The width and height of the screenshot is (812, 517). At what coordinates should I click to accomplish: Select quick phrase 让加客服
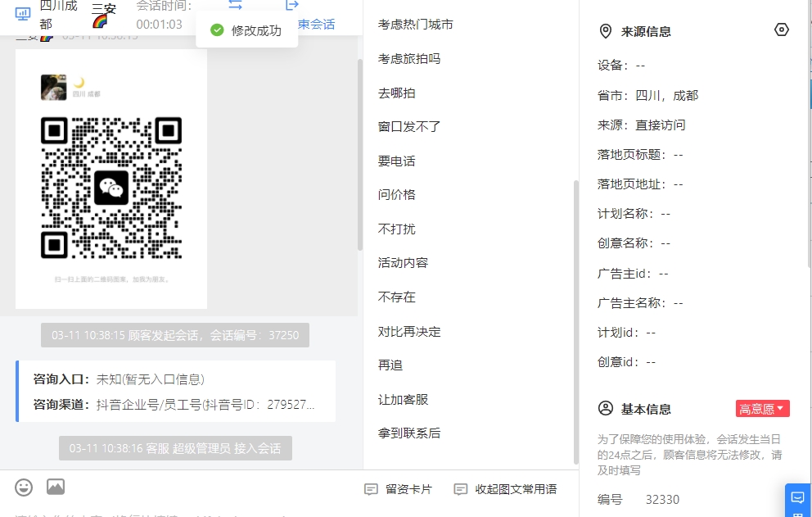[x=403, y=399]
